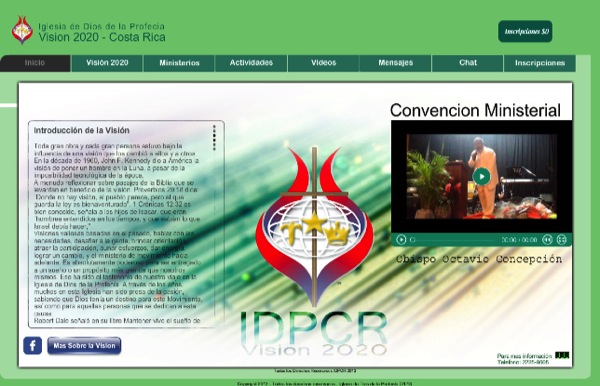Select the Inscripciones navigation item
This screenshot has width=600, height=386.
540,63
